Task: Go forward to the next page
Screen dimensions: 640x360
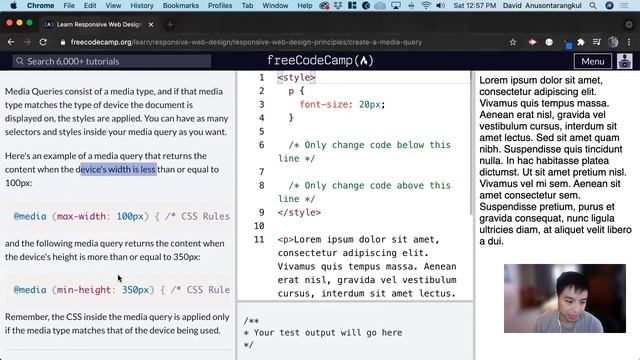Action: pyautogui.click(x=27, y=42)
